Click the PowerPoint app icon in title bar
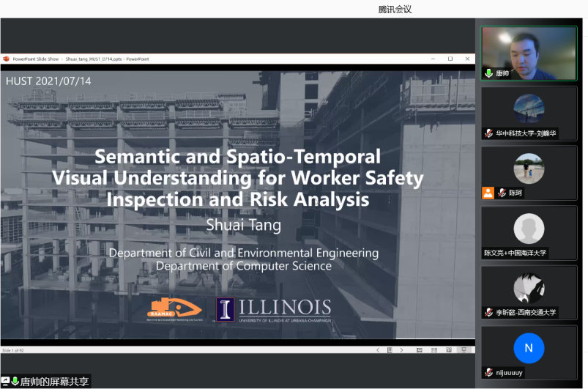 (x=6, y=59)
